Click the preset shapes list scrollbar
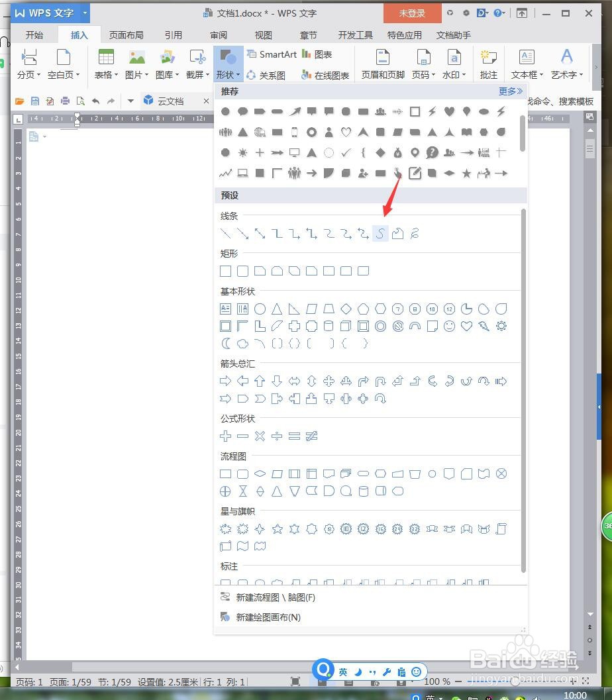The image size is (612, 700). coord(524,391)
